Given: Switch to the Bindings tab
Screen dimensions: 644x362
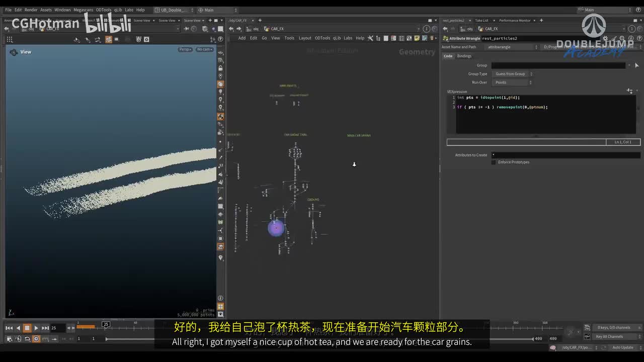Looking at the screenshot, I should coord(464,56).
